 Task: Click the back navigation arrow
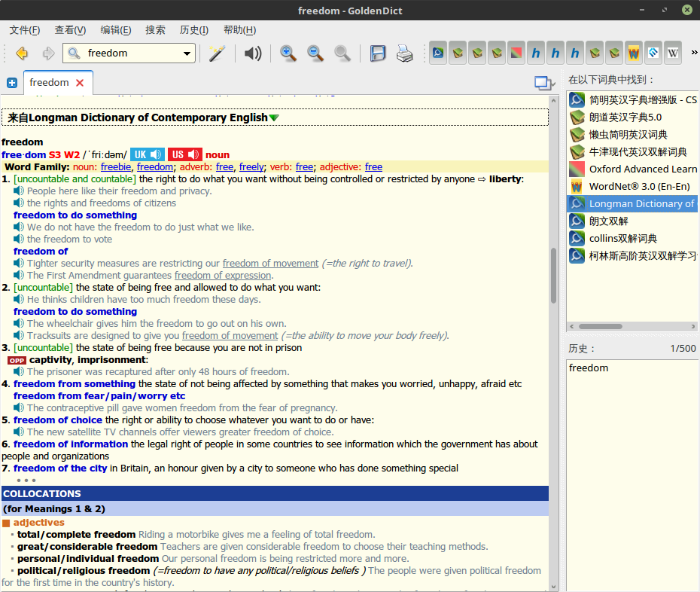coord(22,53)
